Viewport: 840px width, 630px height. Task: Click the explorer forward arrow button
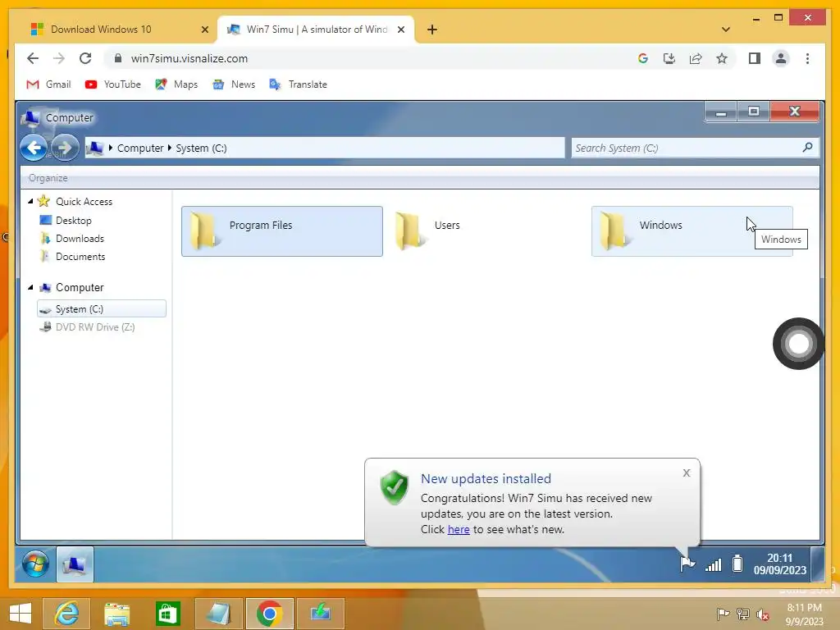pos(65,148)
